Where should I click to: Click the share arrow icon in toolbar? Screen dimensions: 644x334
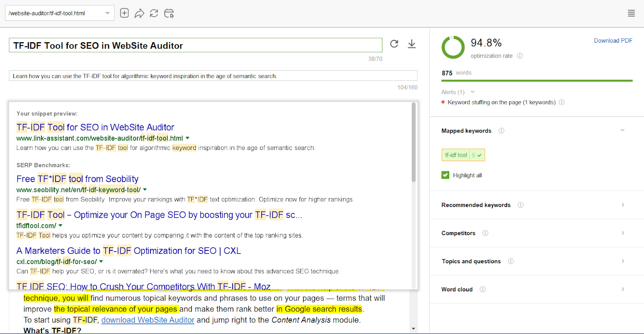(x=139, y=13)
